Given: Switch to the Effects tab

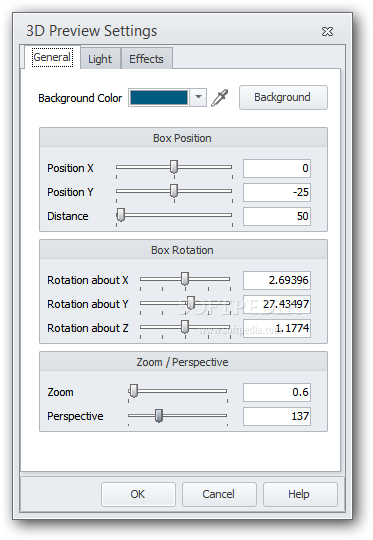Looking at the screenshot, I should click(x=146, y=59).
